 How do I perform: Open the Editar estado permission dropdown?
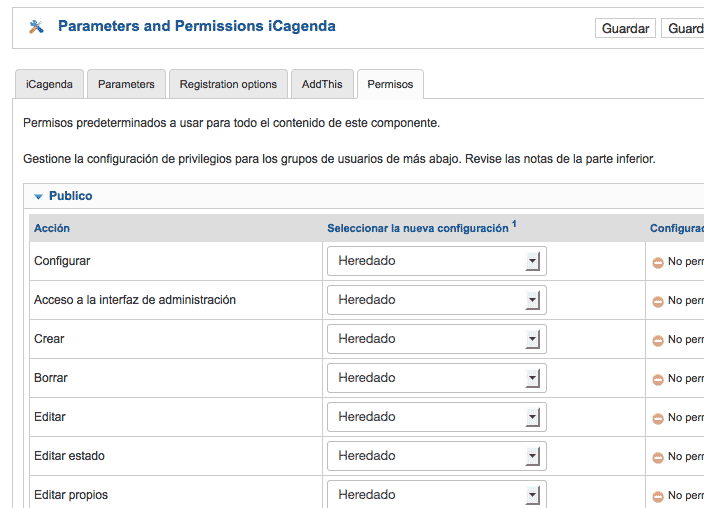436,456
